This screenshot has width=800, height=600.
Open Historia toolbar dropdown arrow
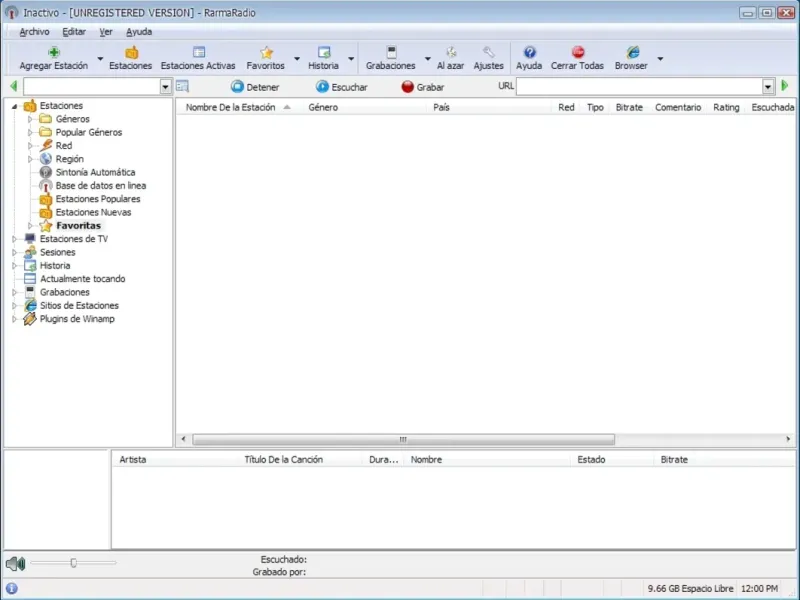[351, 59]
